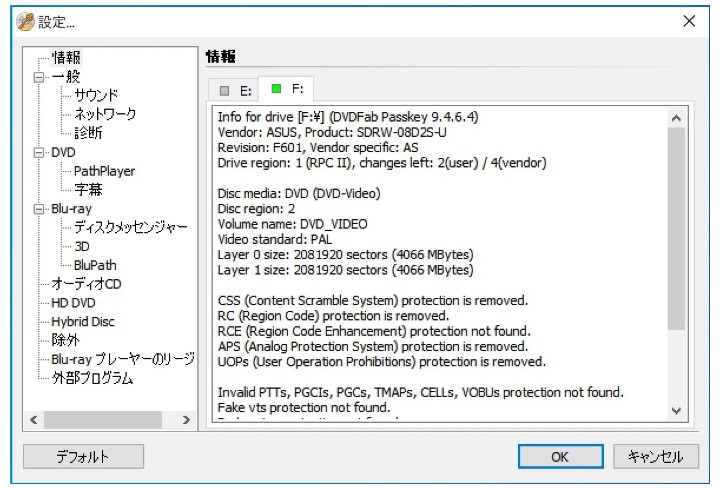The image size is (719, 489).
Task: Click the tree's right scroll arrow
Action: [186, 420]
